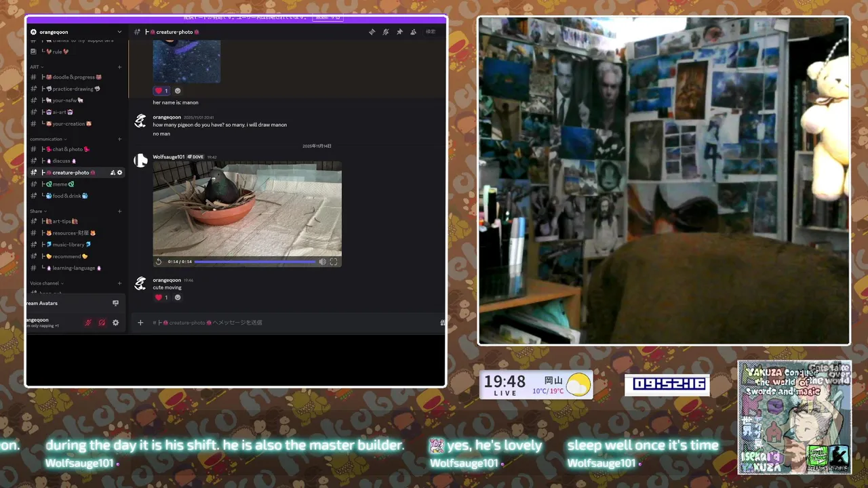The image size is (868, 488).
Task: Open the rule channel
Action: tap(76, 52)
